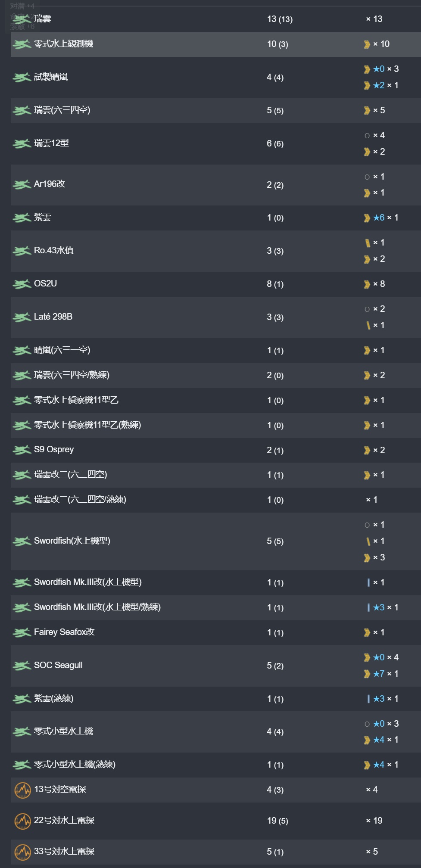Screen dimensions: 421x868
Task: Click the seaplane icon beside OS2U
Action: click(22, 284)
